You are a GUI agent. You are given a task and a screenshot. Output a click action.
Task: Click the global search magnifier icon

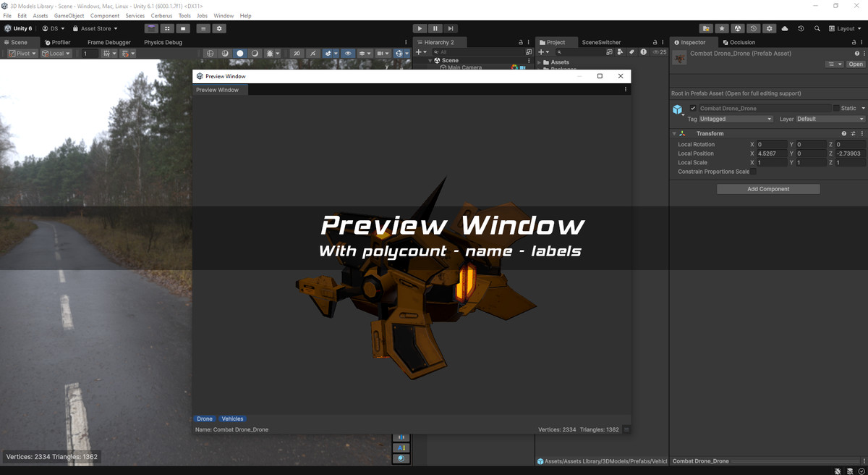coord(817,28)
